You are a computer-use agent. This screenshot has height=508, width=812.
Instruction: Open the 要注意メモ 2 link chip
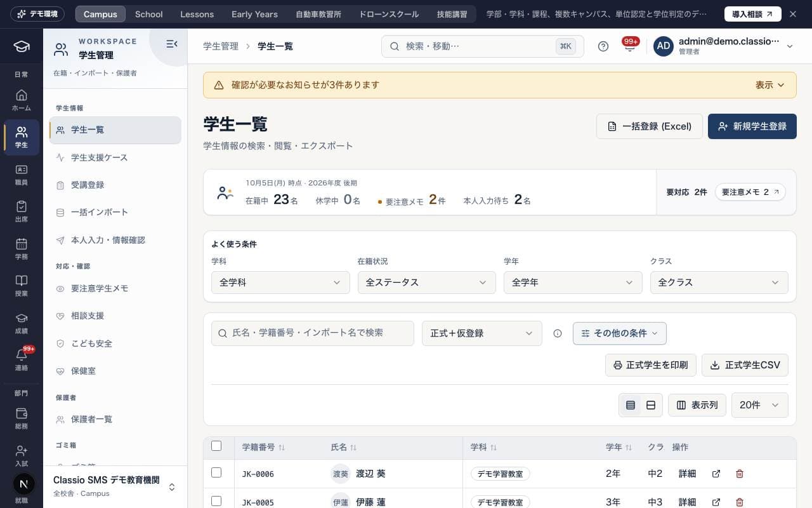[x=750, y=192]
